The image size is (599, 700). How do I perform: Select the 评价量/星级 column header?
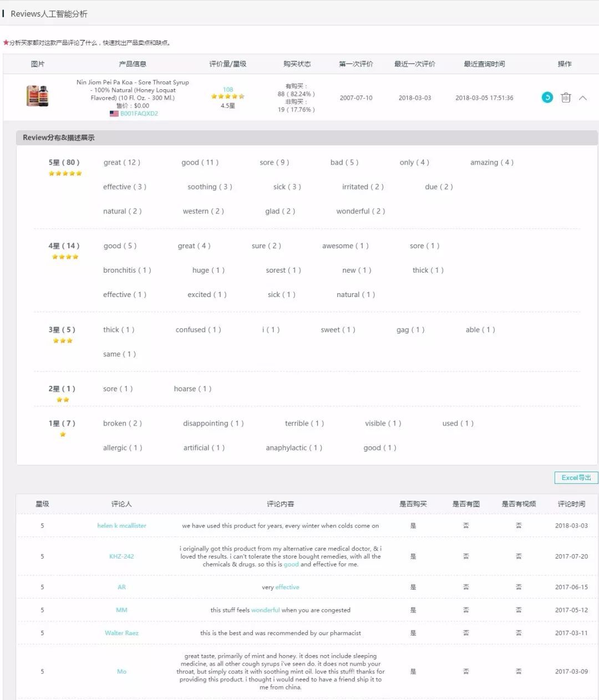tap(229, 64)
